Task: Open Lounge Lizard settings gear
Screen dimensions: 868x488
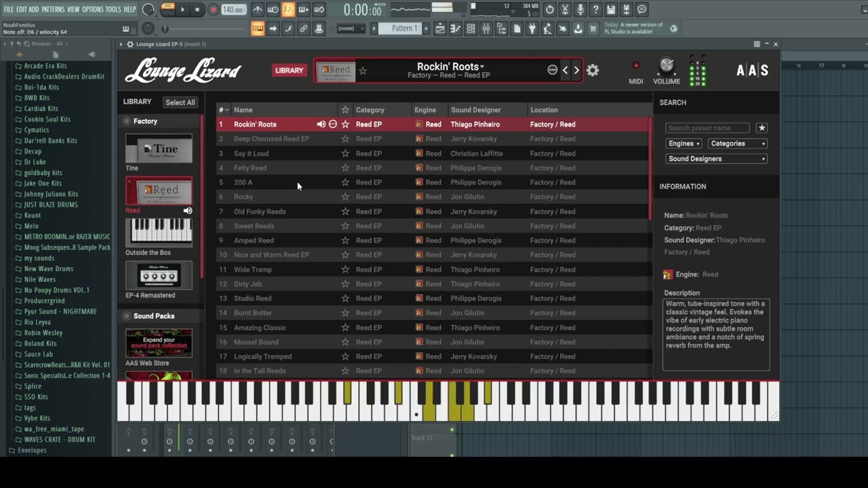Action: [593, 70]
